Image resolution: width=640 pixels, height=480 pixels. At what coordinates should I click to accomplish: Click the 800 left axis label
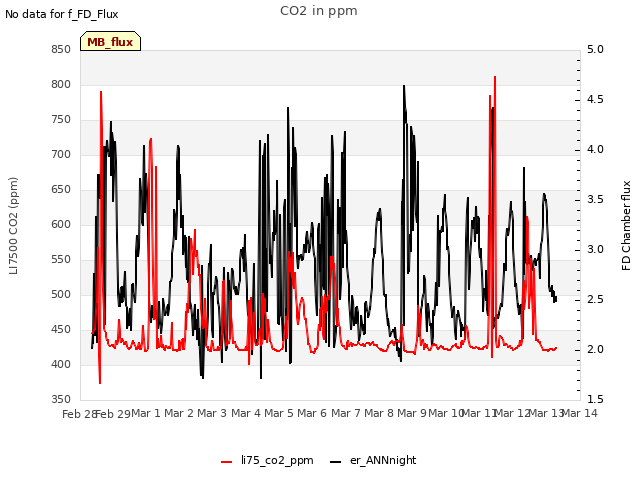tap(61, 84)
